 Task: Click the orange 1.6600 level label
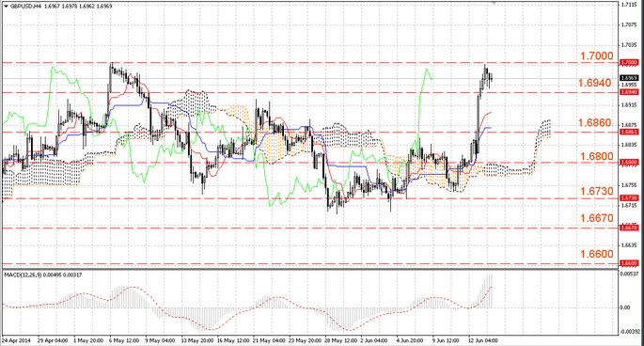click(596, 254)
